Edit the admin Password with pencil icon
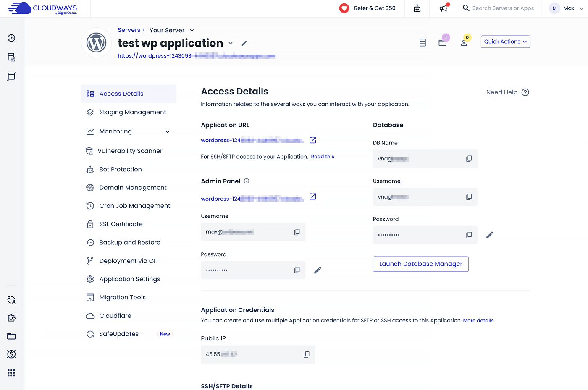 [318, 270]
